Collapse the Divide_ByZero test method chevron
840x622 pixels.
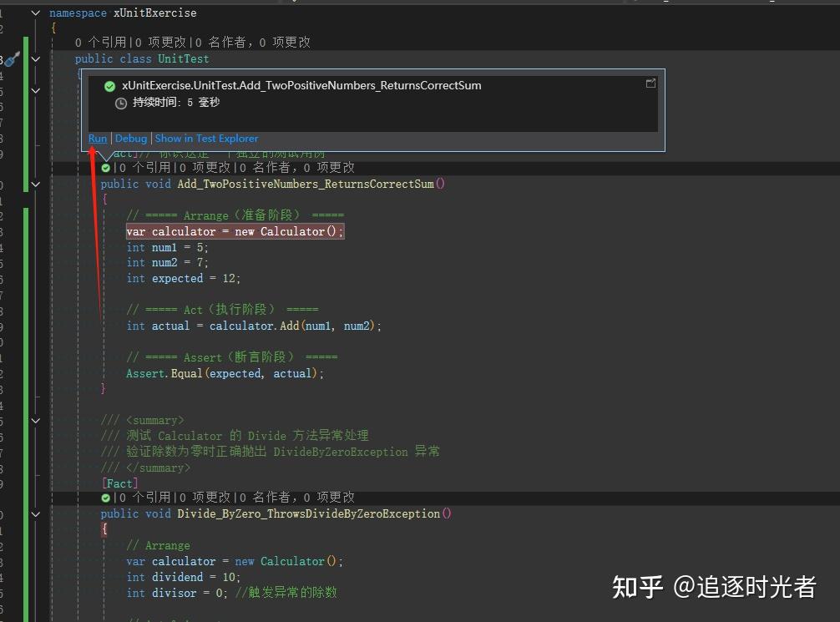(x=35, y=513)
